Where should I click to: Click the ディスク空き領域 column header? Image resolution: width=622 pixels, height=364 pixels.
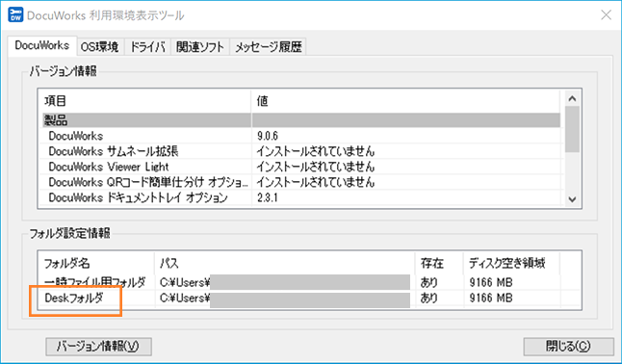511,263
